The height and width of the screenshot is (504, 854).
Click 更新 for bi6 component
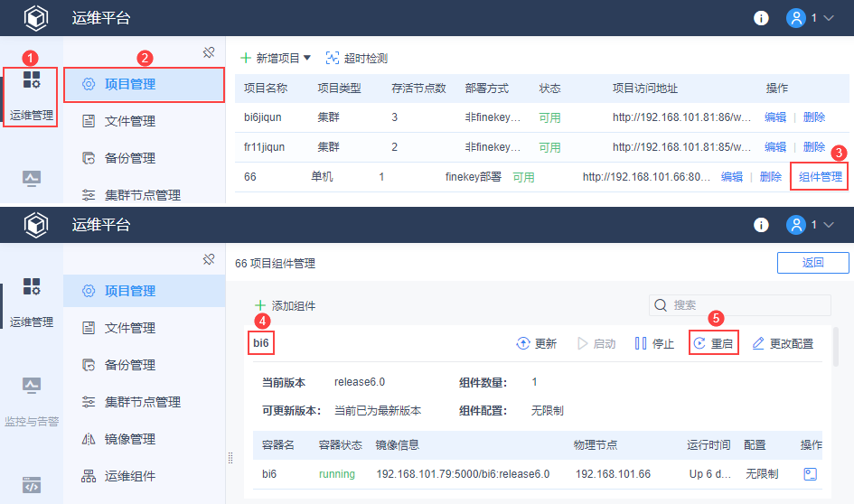coord(537,343)
